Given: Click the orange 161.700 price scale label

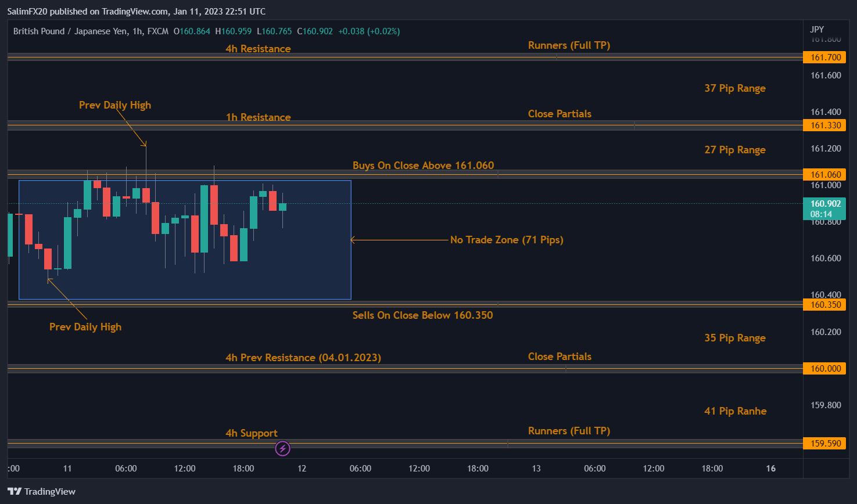Looking at the screenshot, I should [x=824, y=57].
